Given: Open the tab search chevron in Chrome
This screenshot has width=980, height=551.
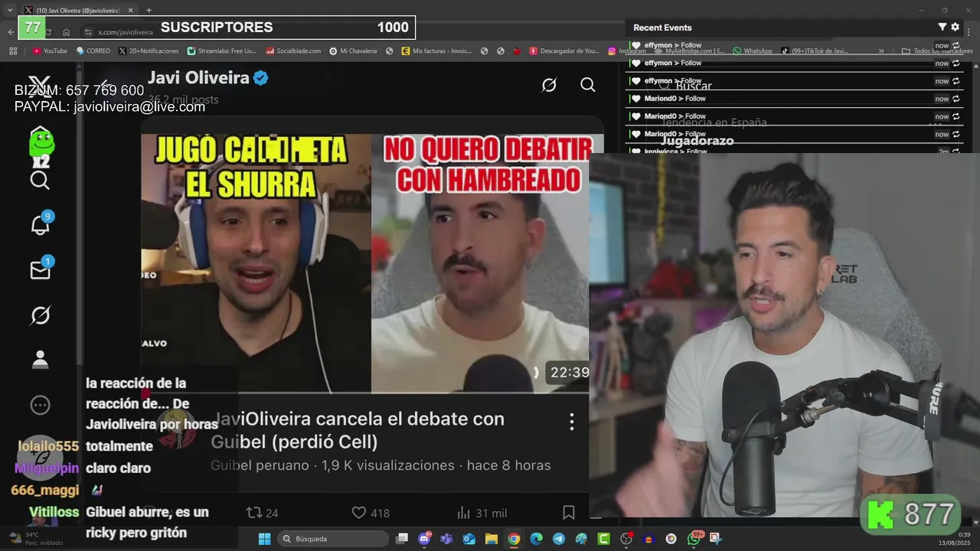Looking at the screenshot, I should (x=10, y=10).
